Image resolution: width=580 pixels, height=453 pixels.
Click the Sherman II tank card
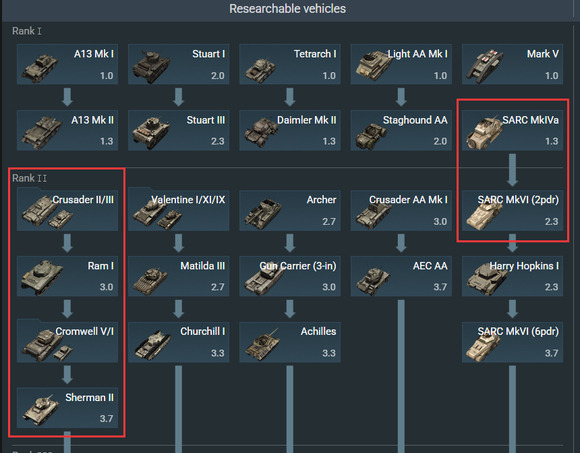click(x=67, y=408)
